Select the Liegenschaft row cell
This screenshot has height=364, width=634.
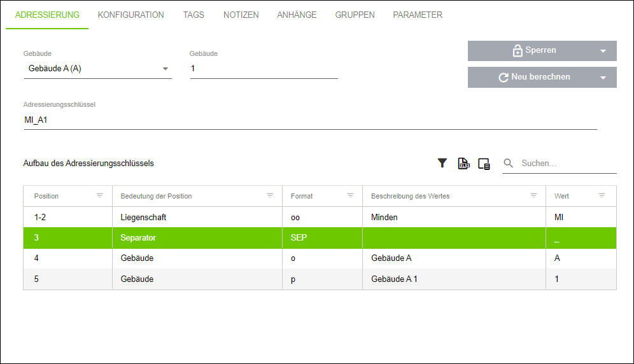(197, 217)
